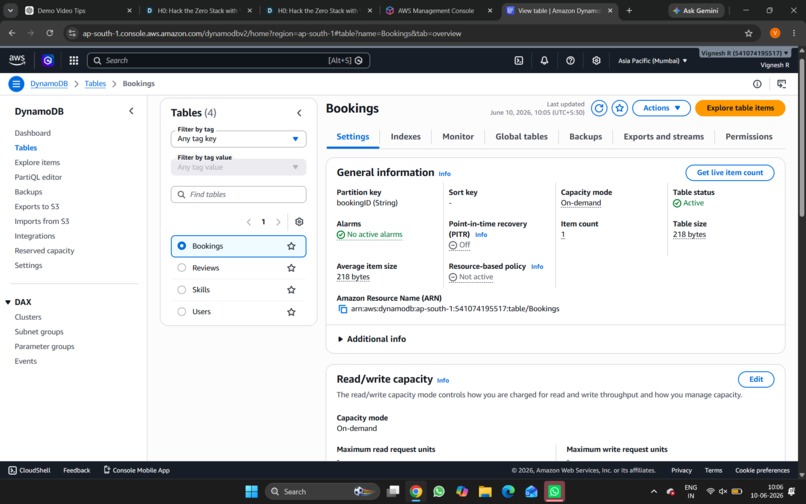Open the Vignesh R account menu

pyautogui.click(x=744, y=53)
